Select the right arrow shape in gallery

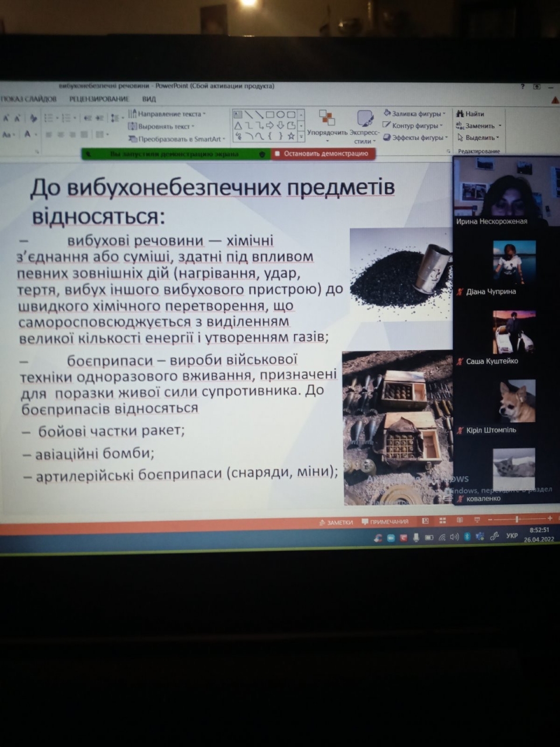click(x=269, y=126)
